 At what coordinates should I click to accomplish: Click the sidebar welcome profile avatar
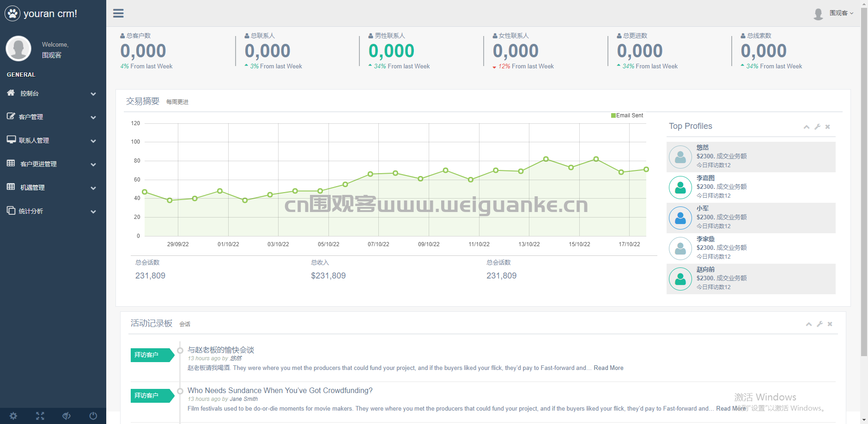tap(18, 48)
